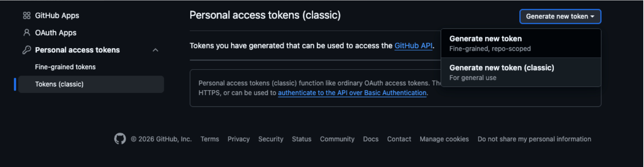
Task: Open Fine-grained tokens in sidebar
Action: coord(65,67)
